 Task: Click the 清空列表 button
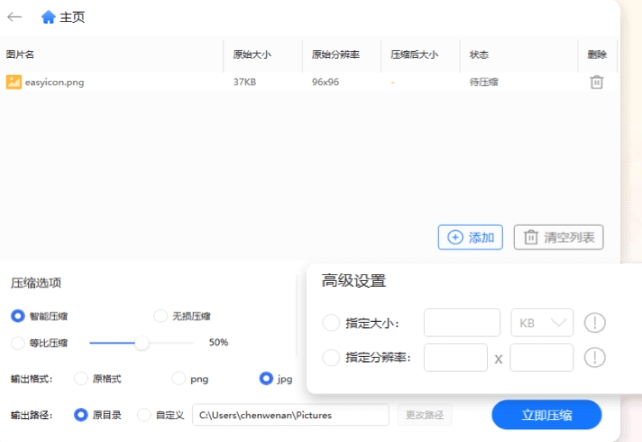coord(559,237)
